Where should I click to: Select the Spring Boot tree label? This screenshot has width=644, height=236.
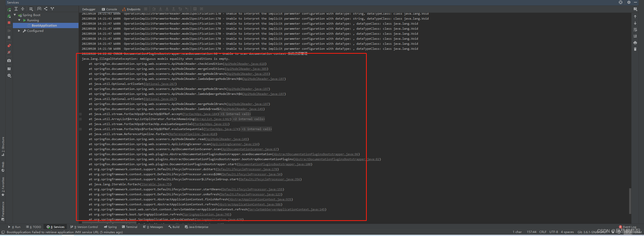pyautogui.click(x=31, y=15)
